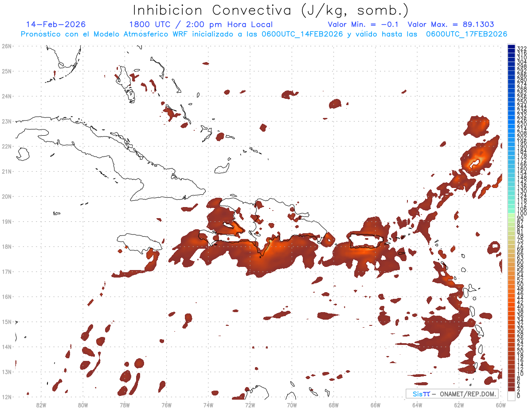
Task: Select the date text '14-Feb-2026'
Action: tap(56, 24)
